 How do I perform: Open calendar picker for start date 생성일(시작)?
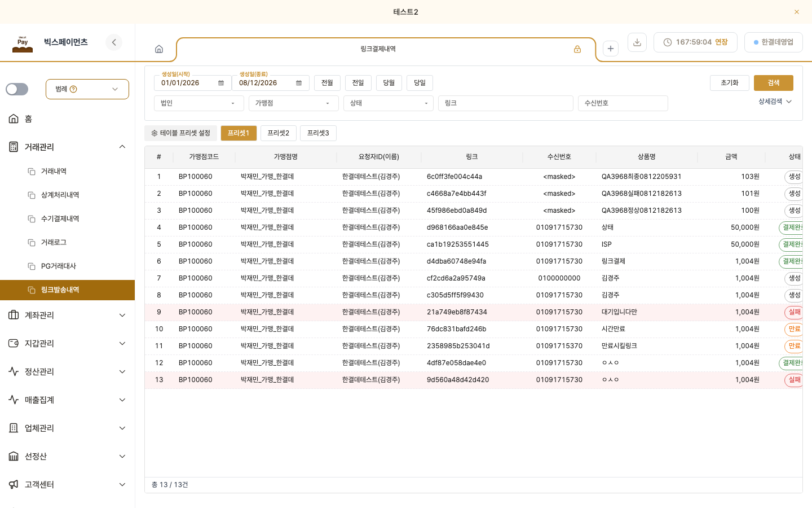click(x=221, y=83)
